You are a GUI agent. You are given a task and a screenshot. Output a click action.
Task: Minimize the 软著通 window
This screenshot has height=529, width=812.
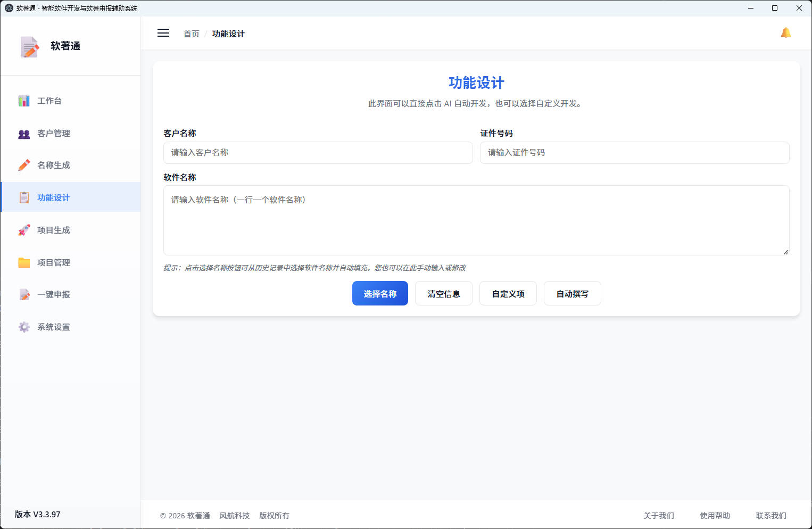coord(751,8)
